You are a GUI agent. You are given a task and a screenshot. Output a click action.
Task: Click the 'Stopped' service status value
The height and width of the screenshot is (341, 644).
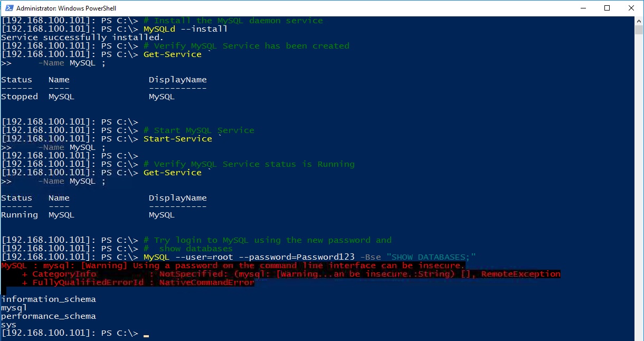pyautogui.click(x=20, y=97)
